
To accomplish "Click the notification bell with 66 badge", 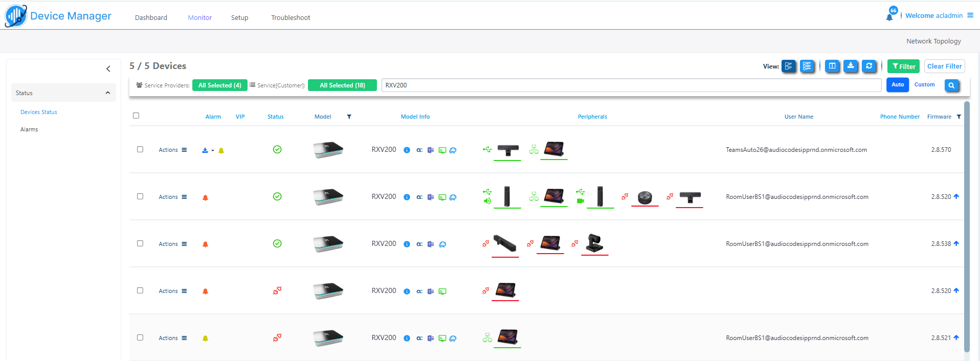I will [890, 16].
